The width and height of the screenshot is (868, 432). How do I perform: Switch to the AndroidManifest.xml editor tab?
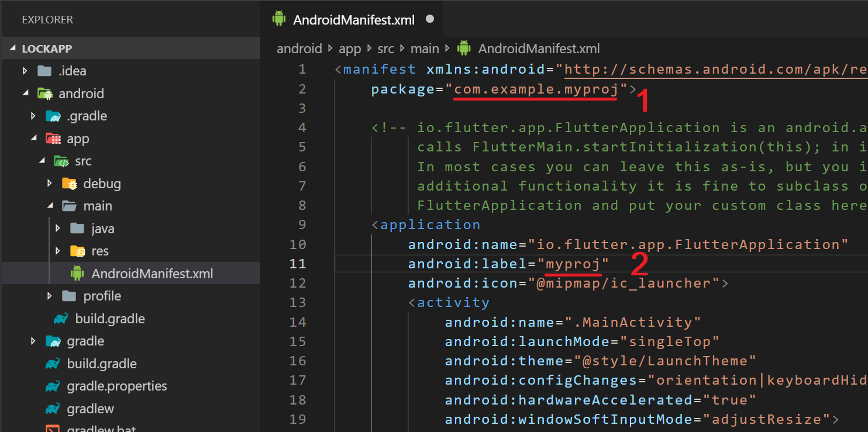tap(353, 20)
